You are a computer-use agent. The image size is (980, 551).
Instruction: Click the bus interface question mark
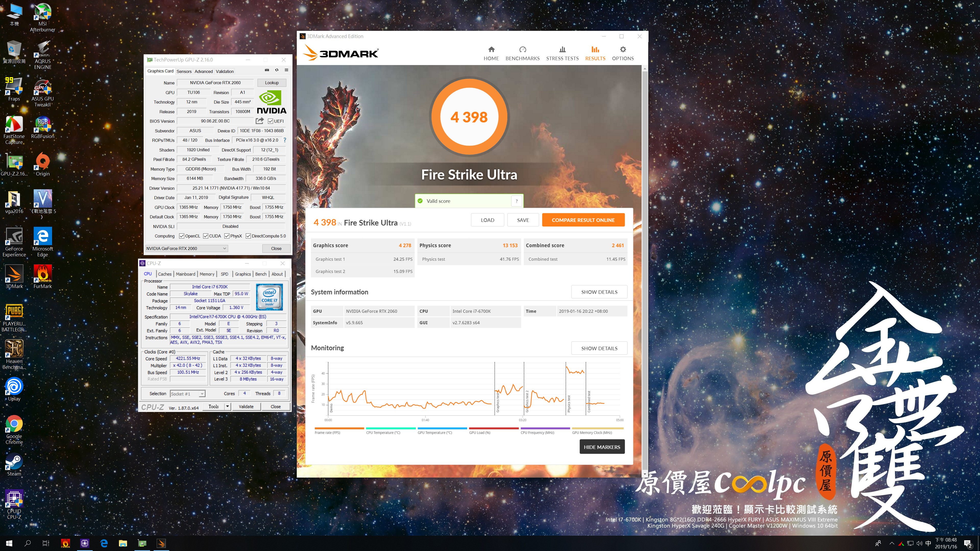point(285,140)
